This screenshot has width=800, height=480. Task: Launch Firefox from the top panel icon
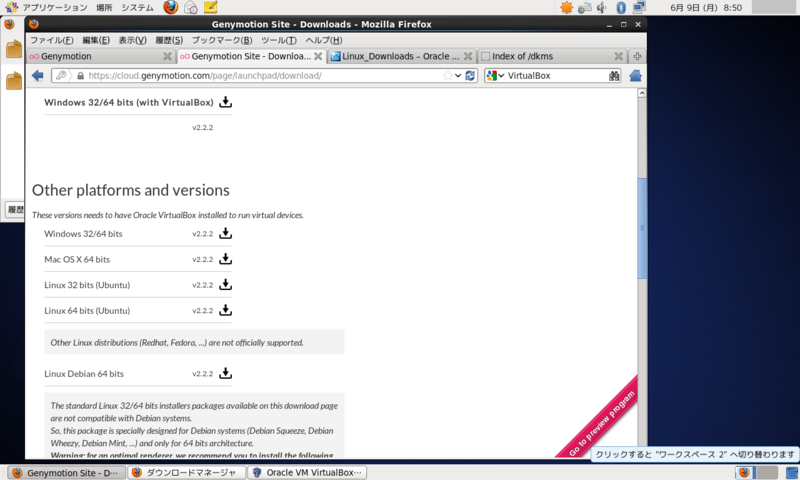pyautogui.click(x=170, y=7)
